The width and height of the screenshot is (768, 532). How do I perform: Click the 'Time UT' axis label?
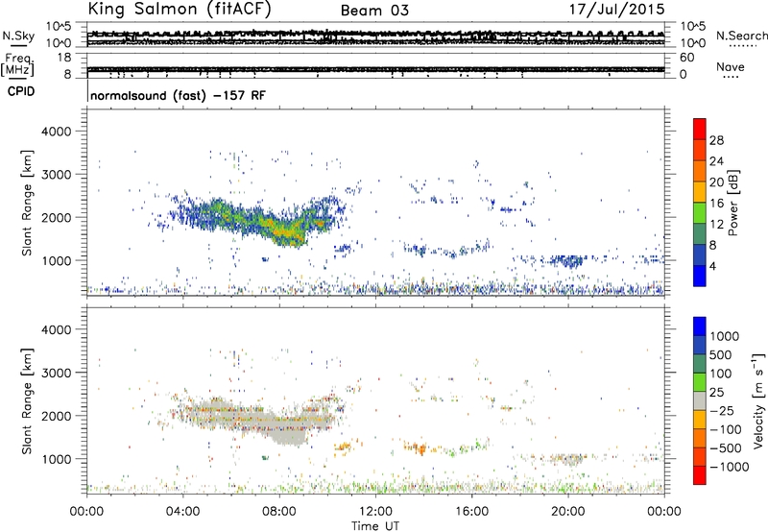pyautogui.click(x=375, y=526)
